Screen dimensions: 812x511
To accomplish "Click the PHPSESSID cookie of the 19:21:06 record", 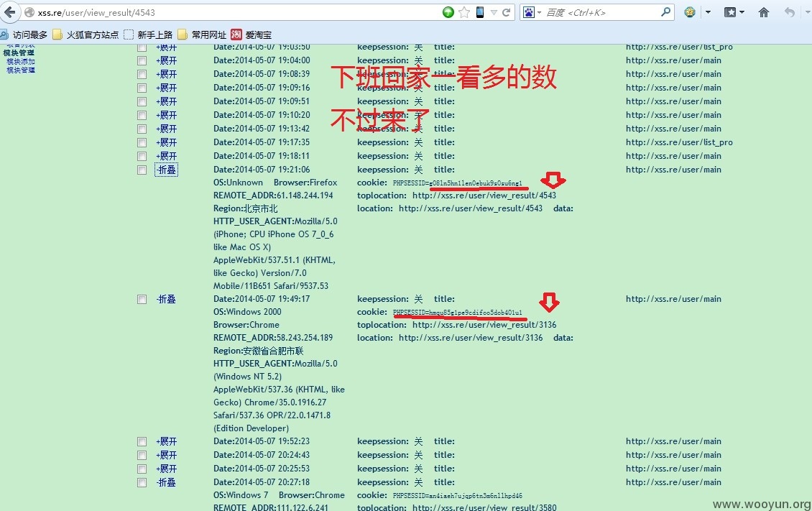I will click(x=457, y=183).
